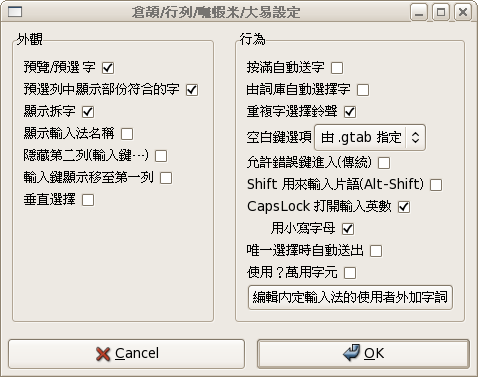This screenshot has width=478, height=377.
Task: Toggle the 預覽/預選 字 checkbox
Action: pos(108,68)
